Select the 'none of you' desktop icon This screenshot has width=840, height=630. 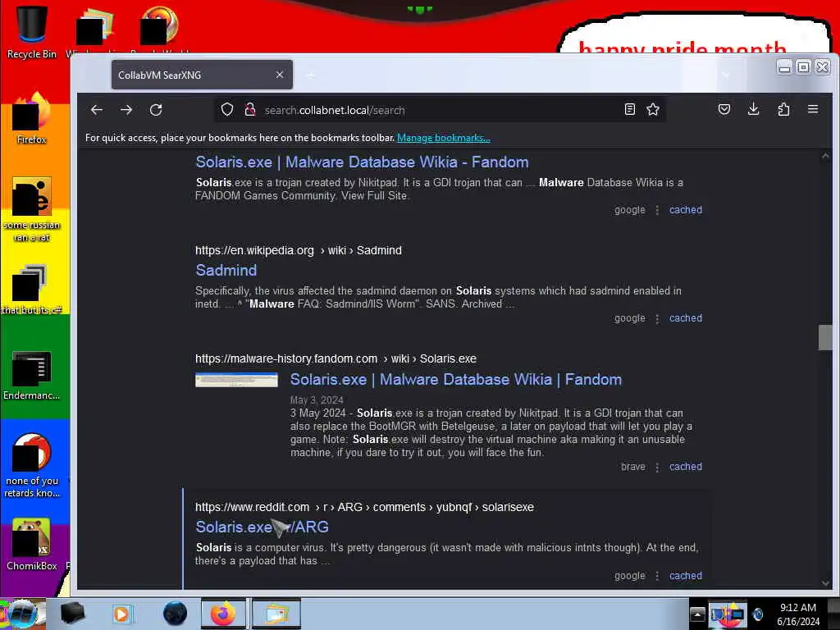[x=32, y=466]
